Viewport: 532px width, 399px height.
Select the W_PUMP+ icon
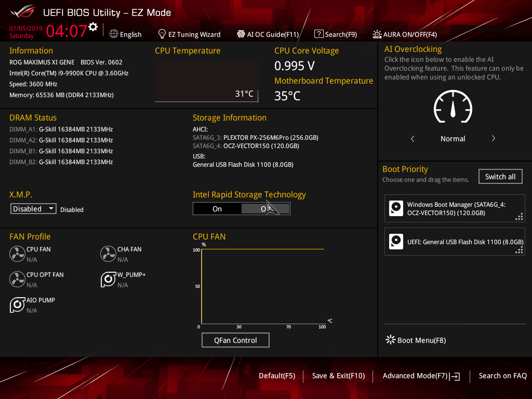click(x=108, y=279)
